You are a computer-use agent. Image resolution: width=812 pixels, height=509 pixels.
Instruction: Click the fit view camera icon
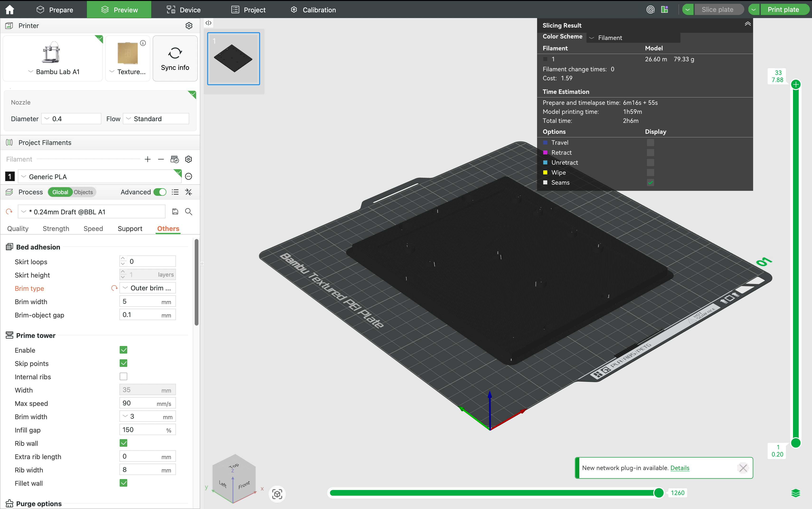point(277,494)
